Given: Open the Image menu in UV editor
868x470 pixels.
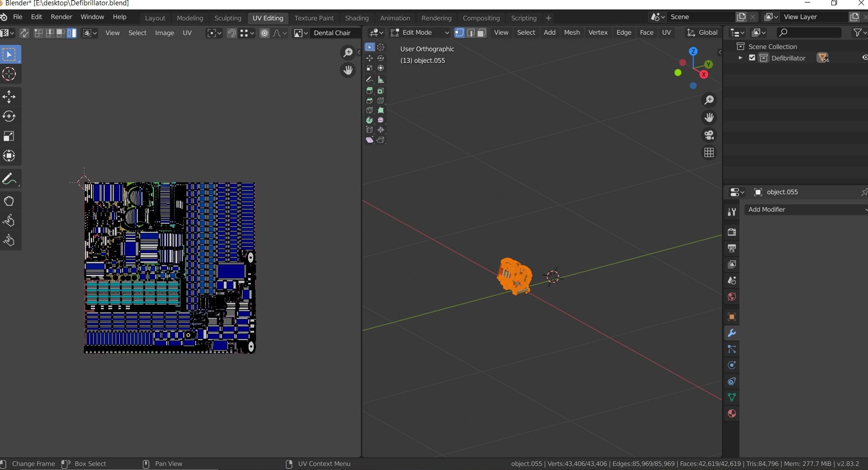Looking at the screenshot, I should coord(165,33).
